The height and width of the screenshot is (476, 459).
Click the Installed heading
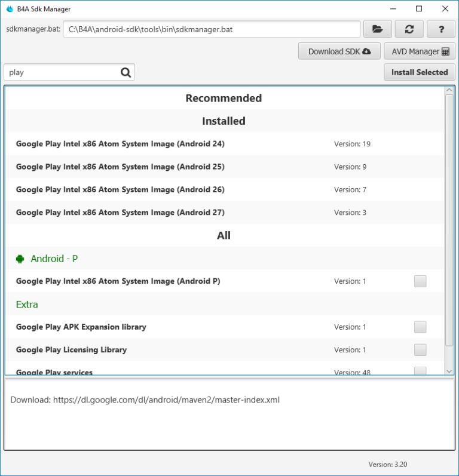(224, 121)
